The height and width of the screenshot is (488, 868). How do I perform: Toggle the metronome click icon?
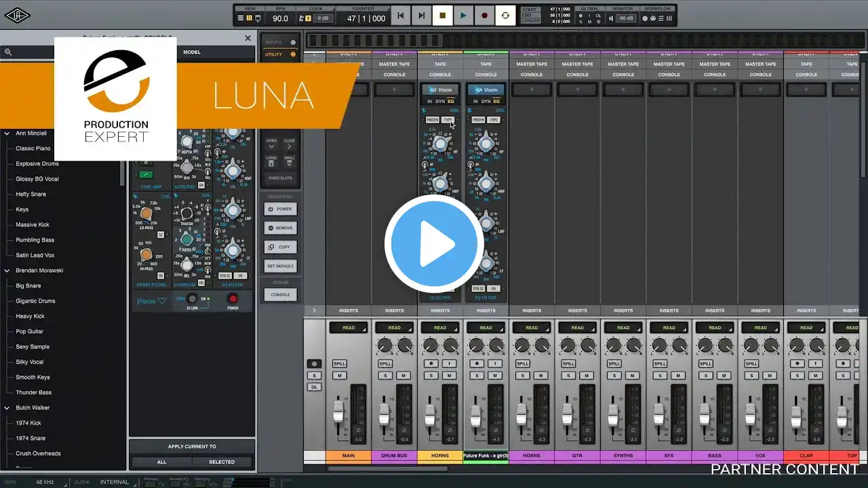click(302, 18)
